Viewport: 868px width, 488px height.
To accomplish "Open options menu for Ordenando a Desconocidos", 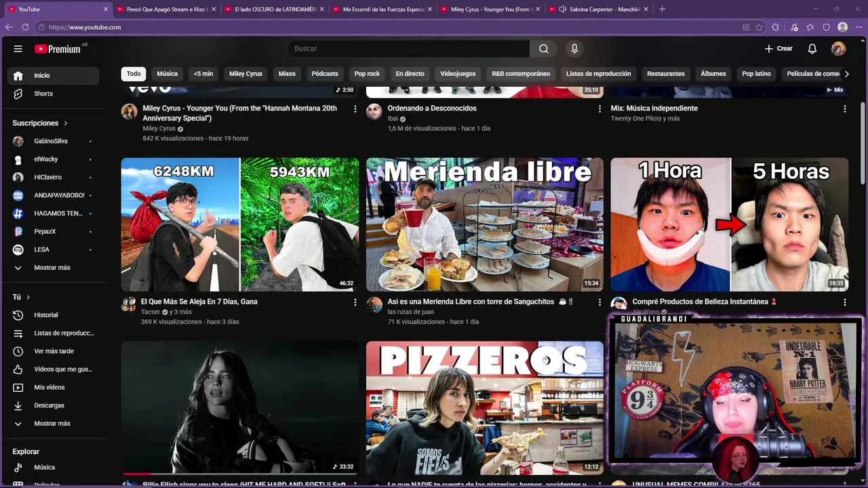I will 599,109.
